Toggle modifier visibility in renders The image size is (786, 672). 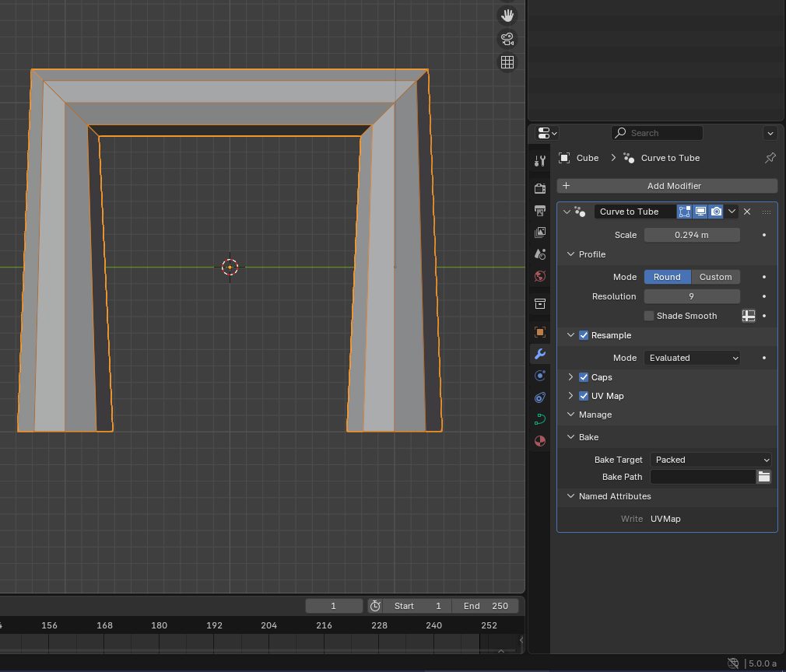click(716, 212)
